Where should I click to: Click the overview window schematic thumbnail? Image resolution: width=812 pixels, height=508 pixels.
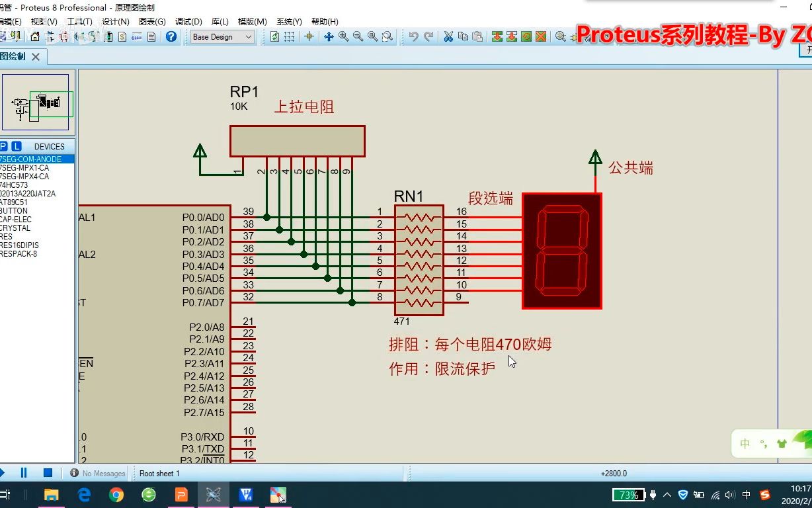point(36,103)
